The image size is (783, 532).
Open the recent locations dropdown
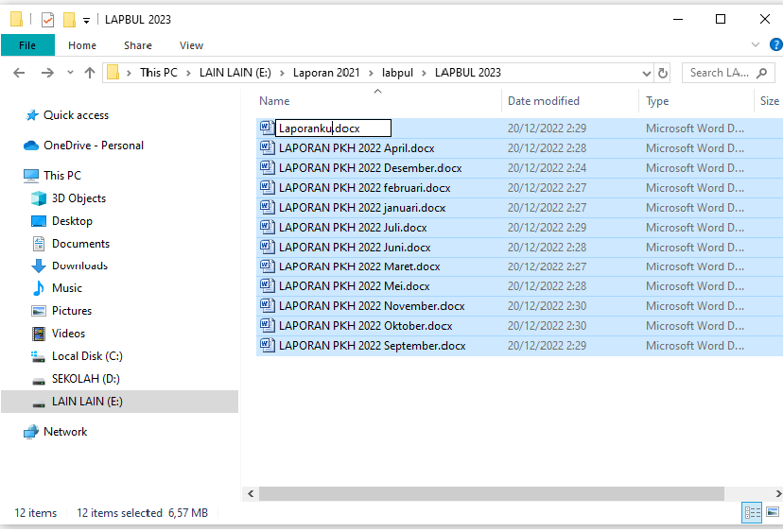pyautogui.click(x=70, y=73)
